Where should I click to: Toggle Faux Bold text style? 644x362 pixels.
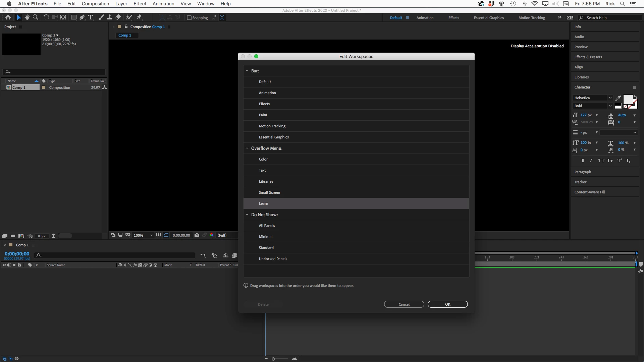point(583,161)
